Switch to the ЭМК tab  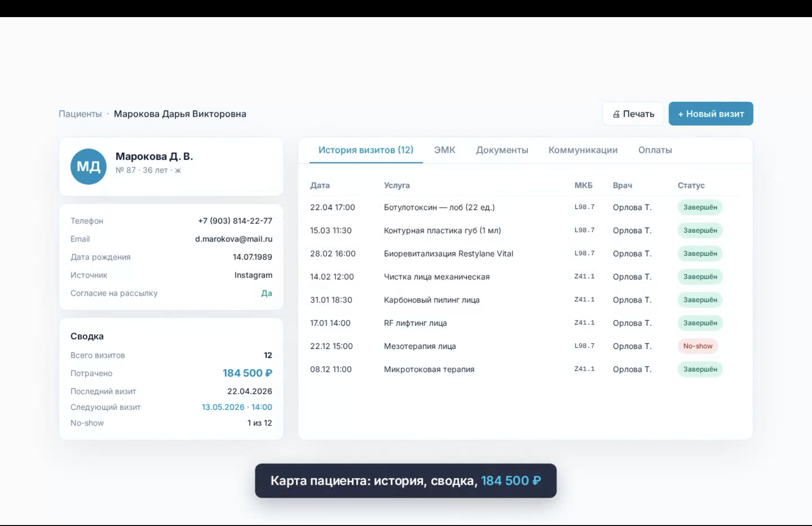(x=444, y=150)
